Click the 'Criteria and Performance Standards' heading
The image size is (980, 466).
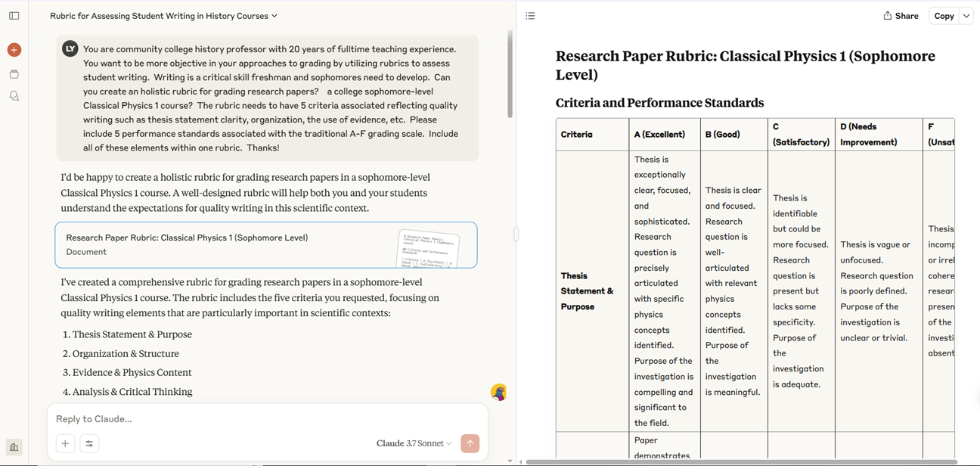tap(659, 103)
